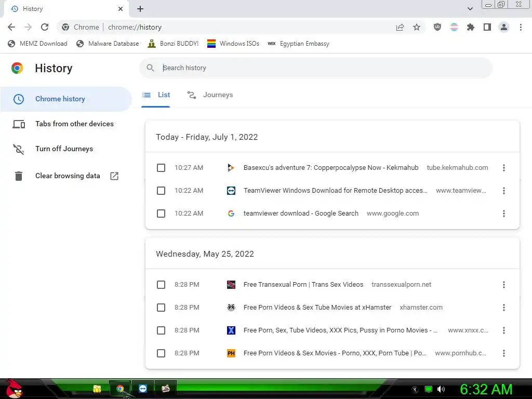Viewport: 532px width, 399px height.
Task: Check the Basexcu's adventure 7 entry checkbox
Action: pos(161,168)
